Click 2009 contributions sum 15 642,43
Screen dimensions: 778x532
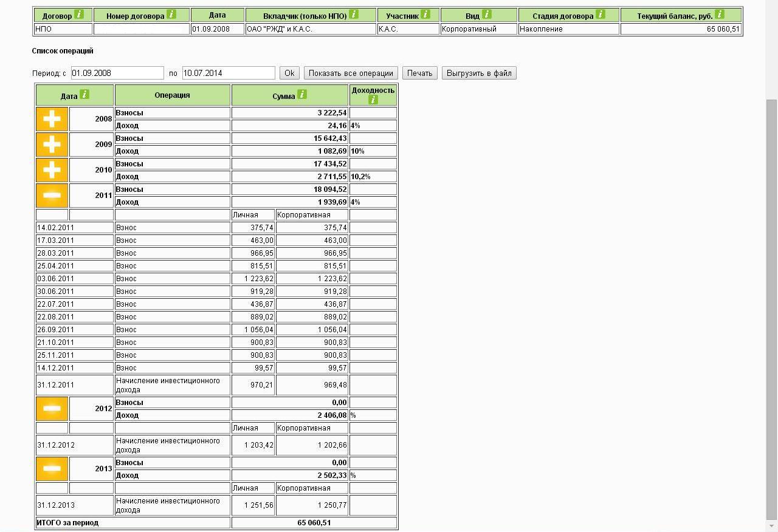330,138
